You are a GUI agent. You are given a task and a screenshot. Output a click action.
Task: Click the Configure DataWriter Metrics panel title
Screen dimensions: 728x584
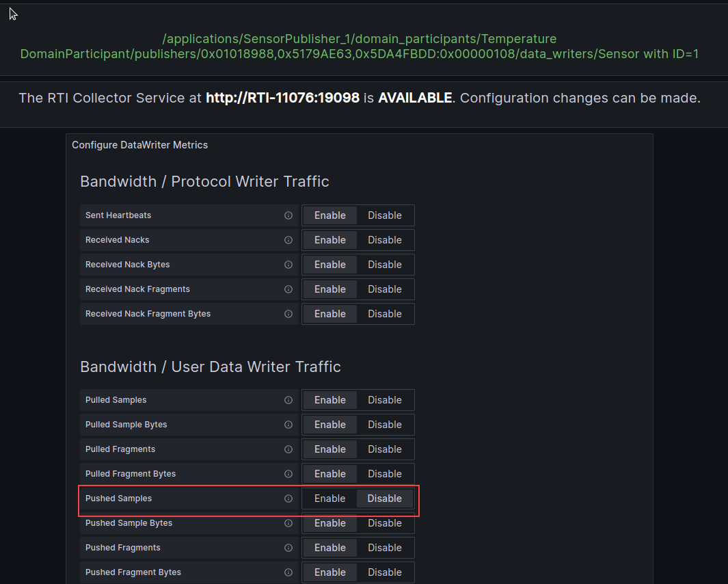139,144
